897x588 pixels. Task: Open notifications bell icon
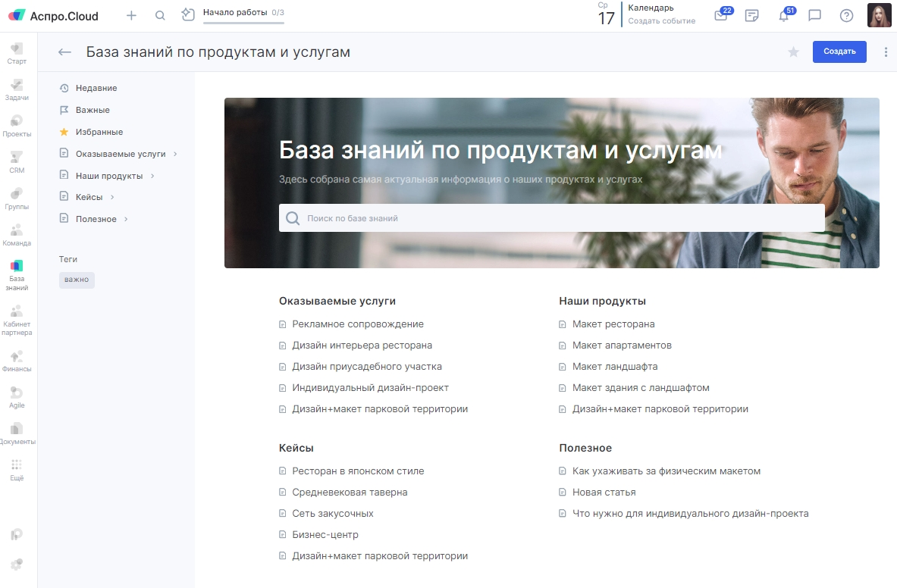click(784, 16)
